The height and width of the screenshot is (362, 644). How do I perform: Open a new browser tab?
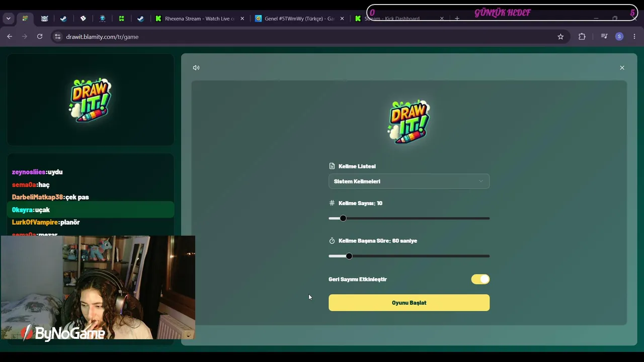click(457, 19)
